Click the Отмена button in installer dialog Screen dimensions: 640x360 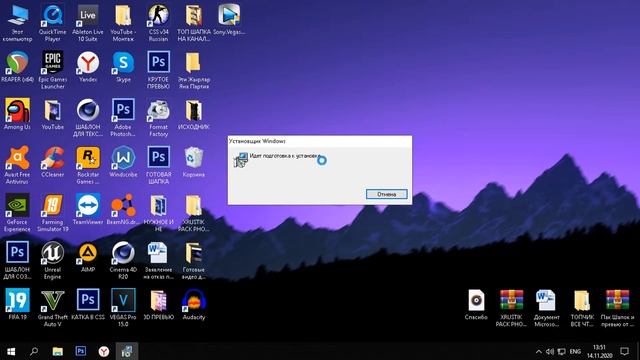coord(386,194)
